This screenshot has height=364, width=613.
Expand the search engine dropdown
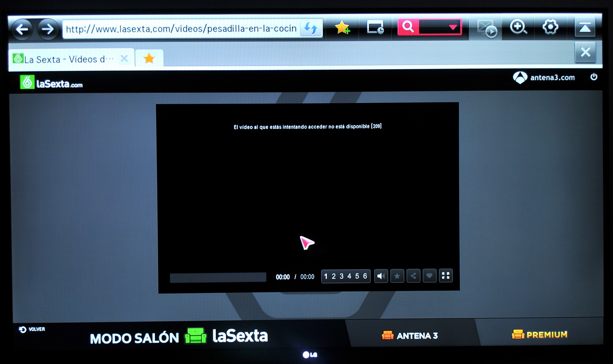[453, 27]
